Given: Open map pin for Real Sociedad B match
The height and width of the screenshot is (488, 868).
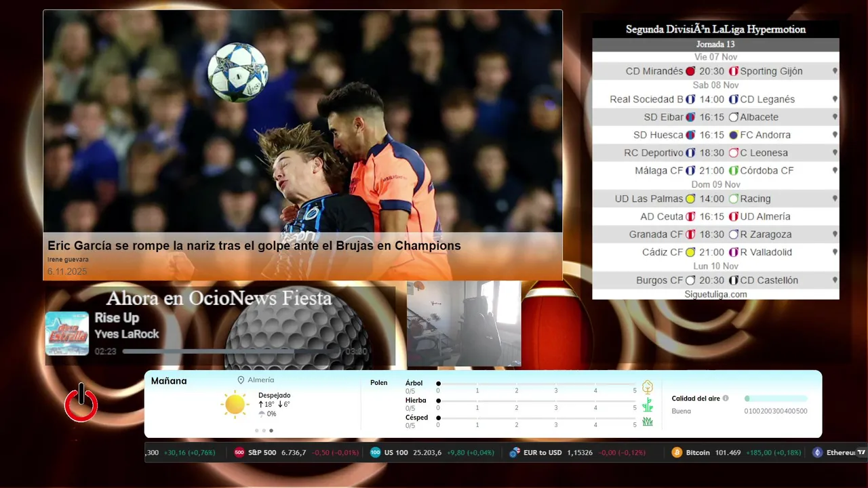Looking at the screenshot, I should click(x=835, y=99).
